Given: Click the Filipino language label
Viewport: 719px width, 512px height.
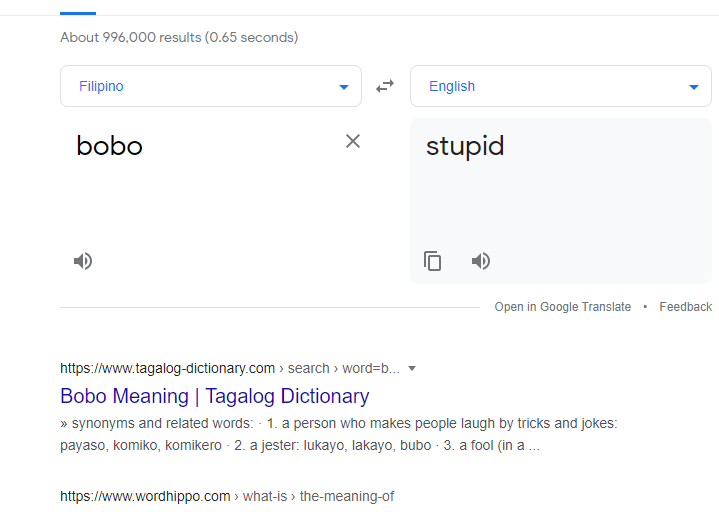Looking at the screenshot, I should tap(101, 86).
